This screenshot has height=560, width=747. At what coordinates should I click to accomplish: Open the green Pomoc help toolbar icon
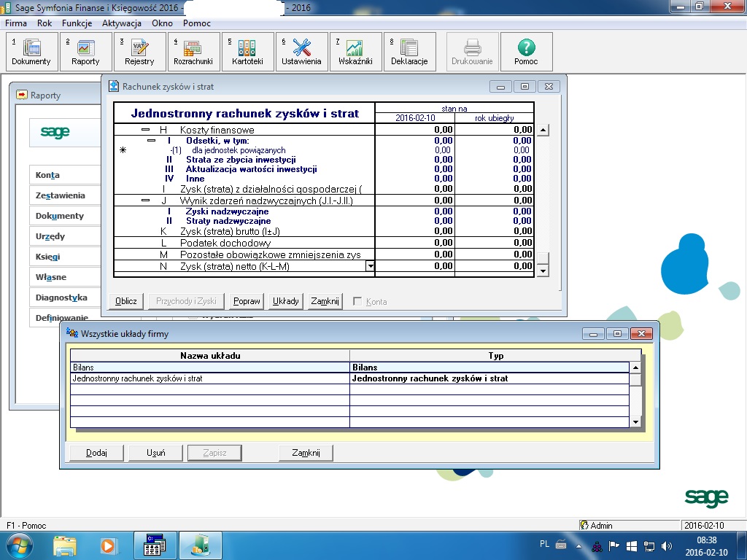(x=527, y=52)
